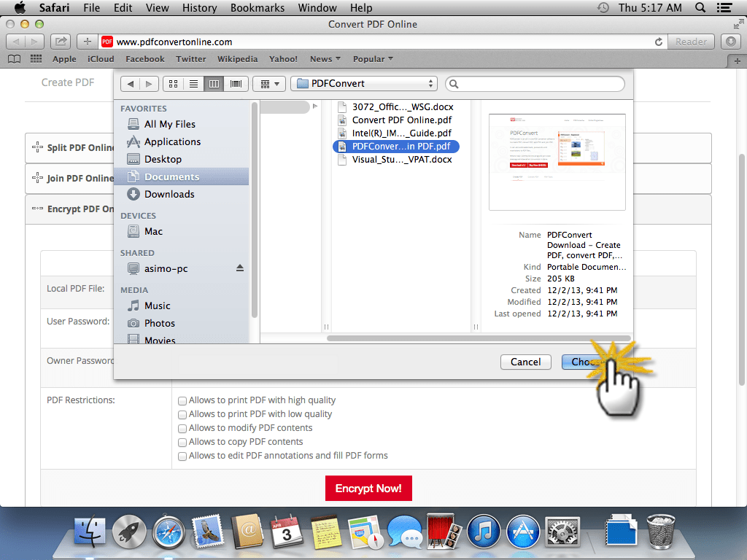Viewport: 747px width, 560px height.
Task: Switch to Cover Flow view
Action: (x=234, y=83)
